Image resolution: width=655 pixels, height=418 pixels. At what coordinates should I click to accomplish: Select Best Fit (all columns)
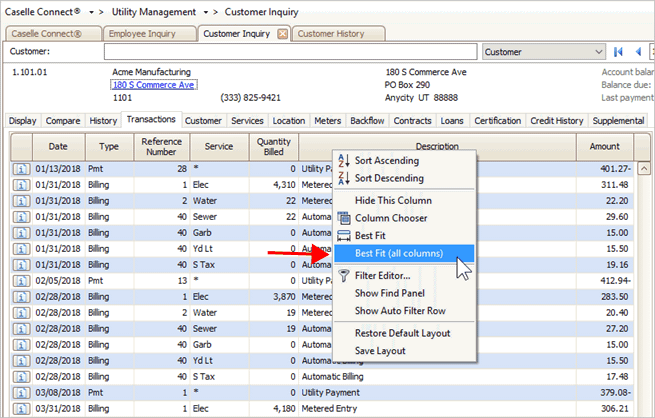(x=404, y=253)
